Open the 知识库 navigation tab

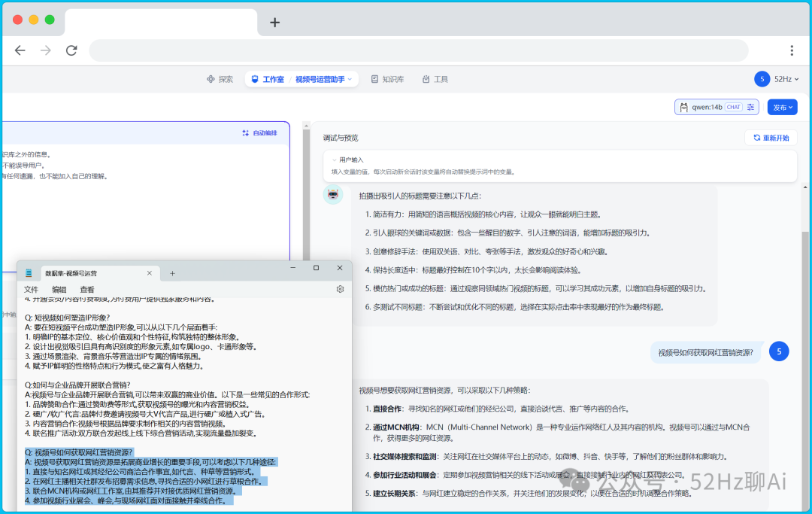coord(387,79)
